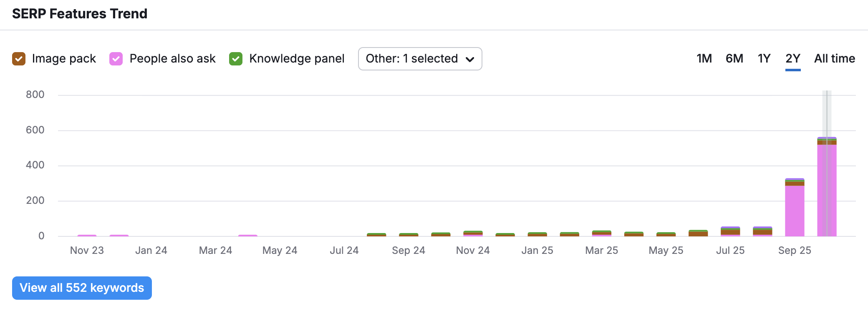Switch to the 1M time range
The height and width of the screenshot is (316, 868).
pos(704,59)
